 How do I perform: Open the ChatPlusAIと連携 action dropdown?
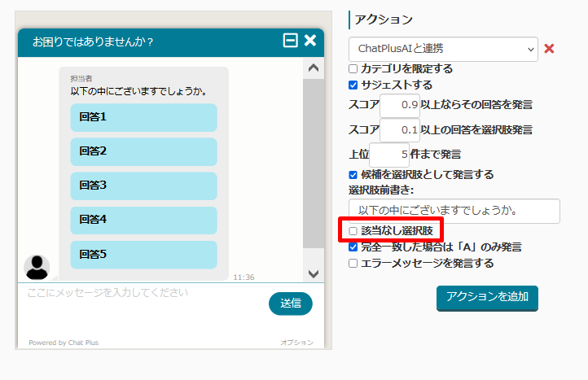443,49
